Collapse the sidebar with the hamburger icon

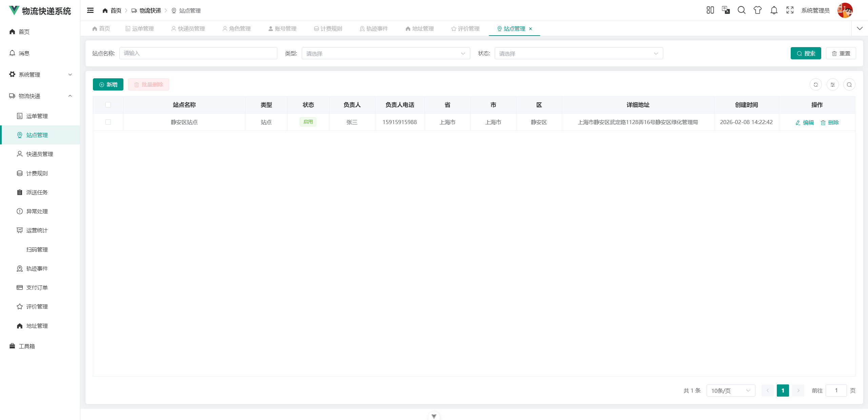pos(90,11)
